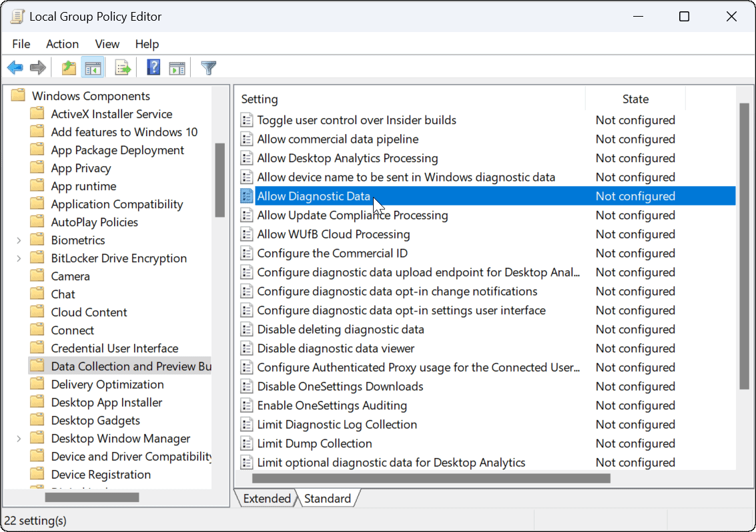The height and width of the screenshot is (532, 756).
Task: Select the Disable diagnostic data viewer policy
Action: (x=336, y=348)
